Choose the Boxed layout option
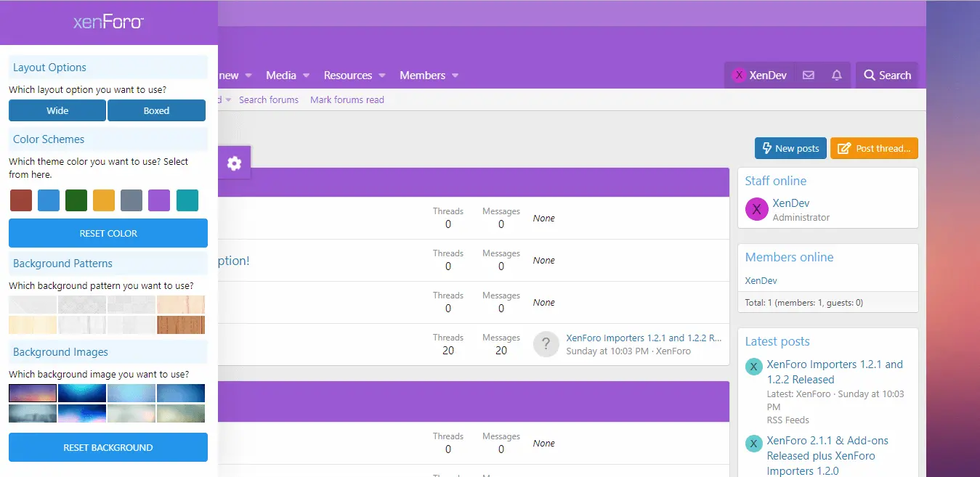The height and width of the screenshot is (477, 980). [156, 110]
